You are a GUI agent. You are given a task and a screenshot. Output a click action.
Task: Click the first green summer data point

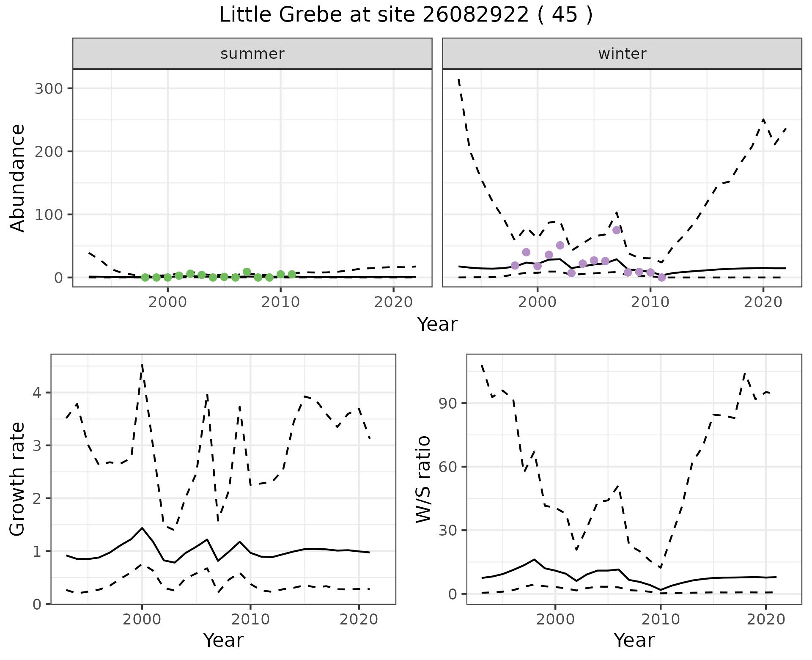(x=145, y=278)
